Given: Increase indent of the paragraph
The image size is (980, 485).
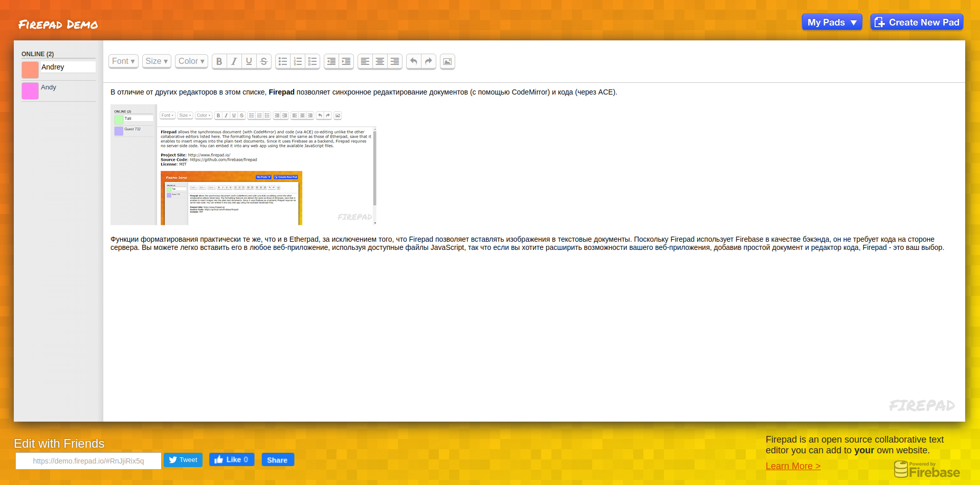Looking at the screenshot, I should [x=346, y=61].
